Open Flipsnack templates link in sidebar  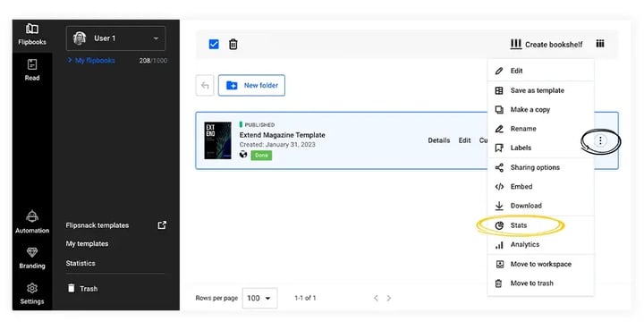click(97, 225)
